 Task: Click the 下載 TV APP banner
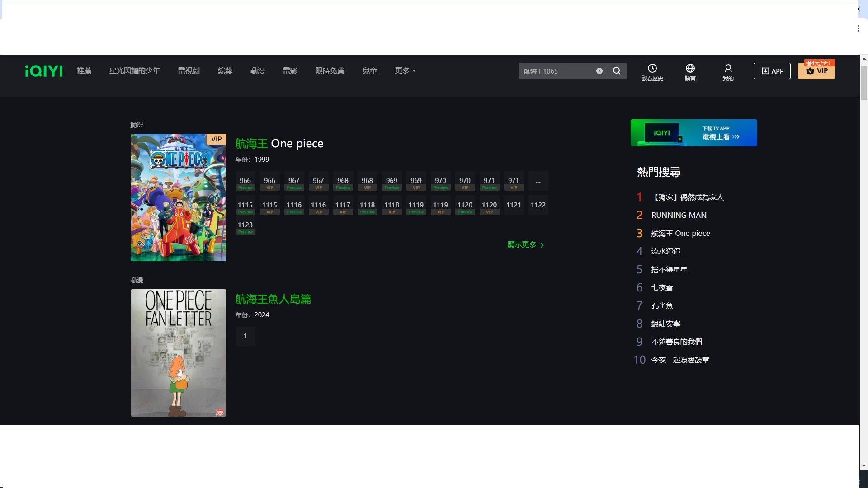(x=694, y=133)
